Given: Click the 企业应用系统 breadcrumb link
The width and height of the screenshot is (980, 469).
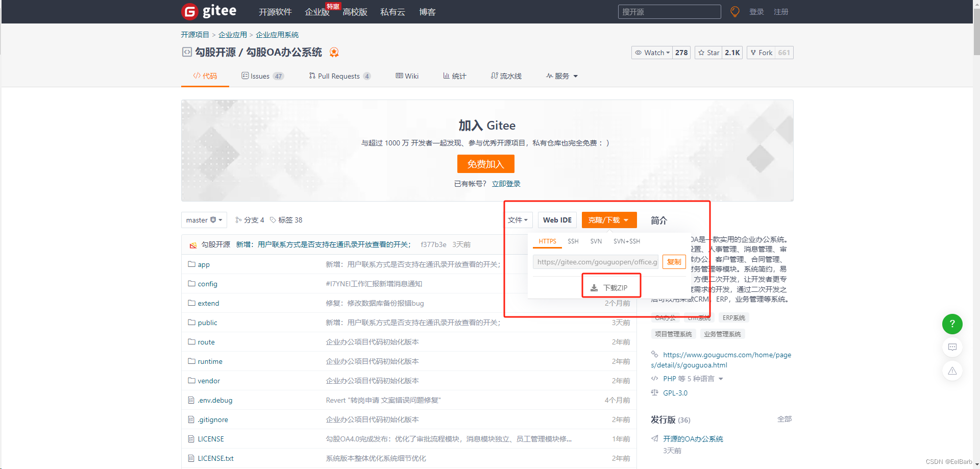Looking at the screenshot, I should click(x=277, y=35).
